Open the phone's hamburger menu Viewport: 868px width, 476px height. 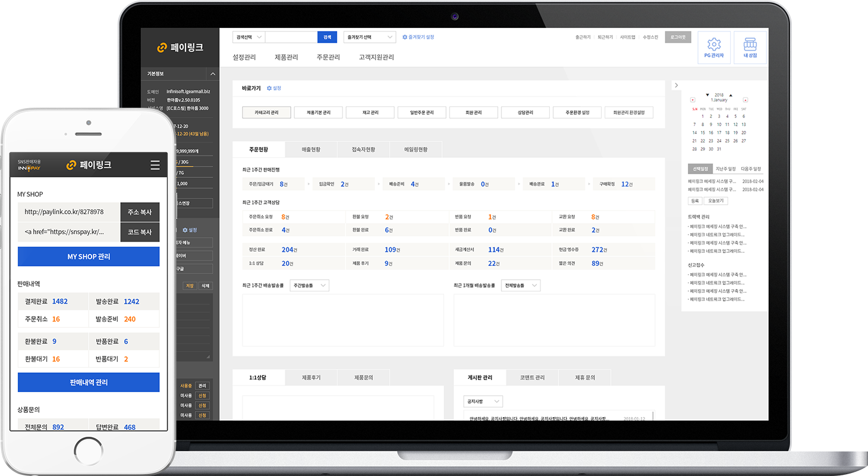pos(155,165)
